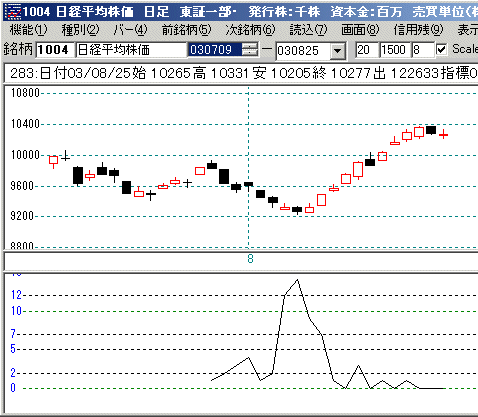
Task: Toggle the Scale checkbox
Action: coord(441,50)
